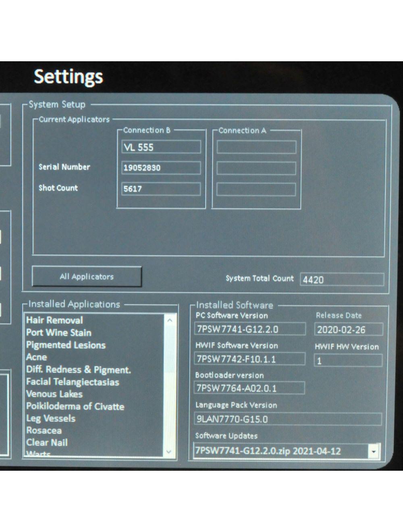Choose Rosacea in Installed Applications
The image size is (403, 532).
coord(44,430)
